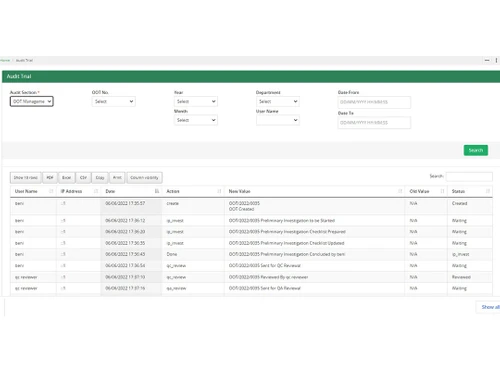Sort by the Old Value column icon
Screen dimensions: 500x375
pos(442,191)
